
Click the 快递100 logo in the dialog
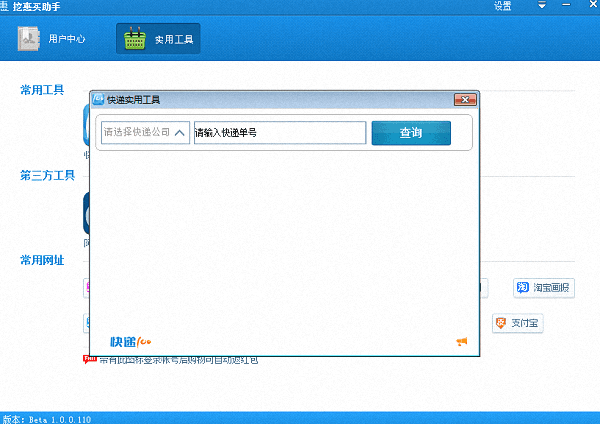click(x=130, y=342)
